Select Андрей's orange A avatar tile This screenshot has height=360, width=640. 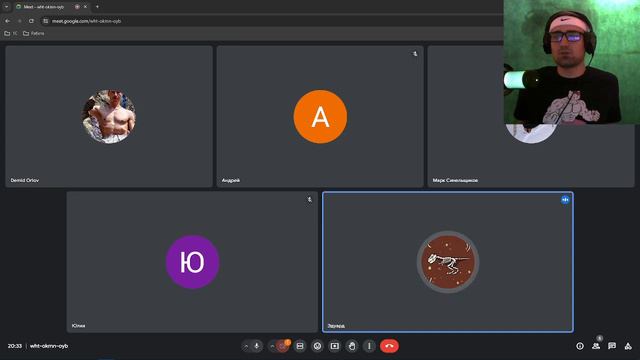pyautogui.click(x=320, y=117)
